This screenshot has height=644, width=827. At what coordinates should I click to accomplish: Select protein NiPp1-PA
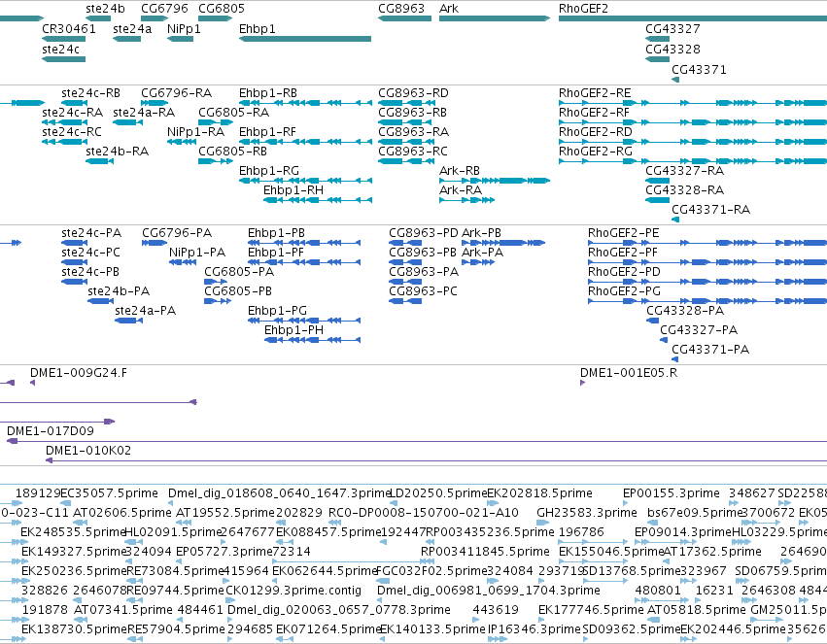tap(197, 253)
